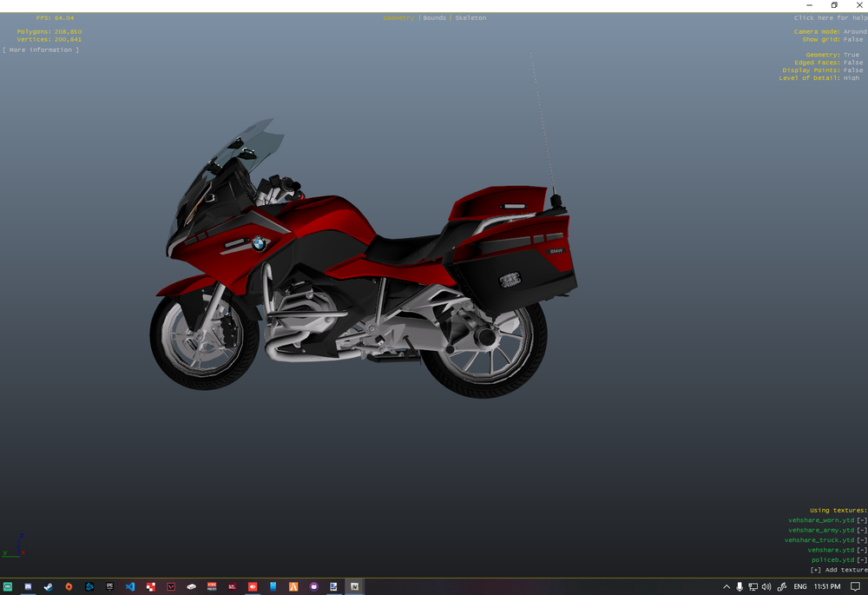
Task: Open Battle.net from the taskbar
Action: click(x=89, y=587)
